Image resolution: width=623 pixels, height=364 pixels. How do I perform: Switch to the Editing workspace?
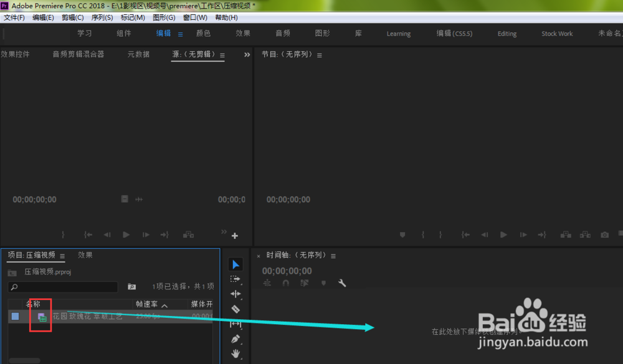coord(507,34)
